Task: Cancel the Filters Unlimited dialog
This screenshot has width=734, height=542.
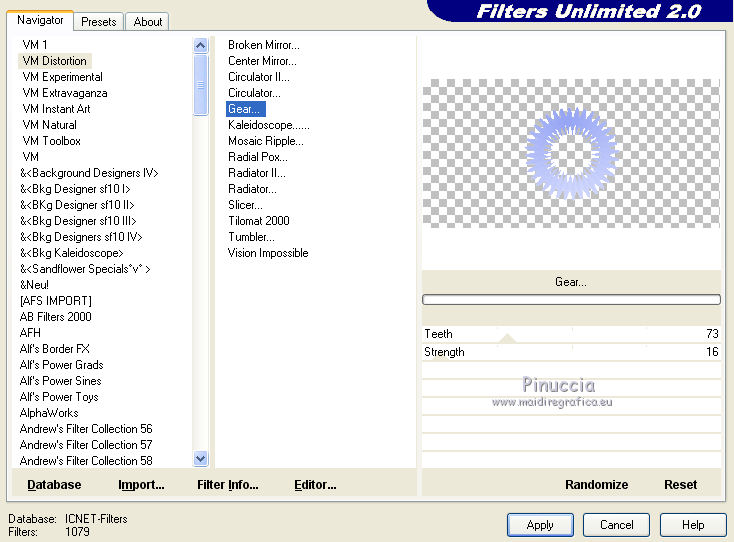Action: click(617, 525)
